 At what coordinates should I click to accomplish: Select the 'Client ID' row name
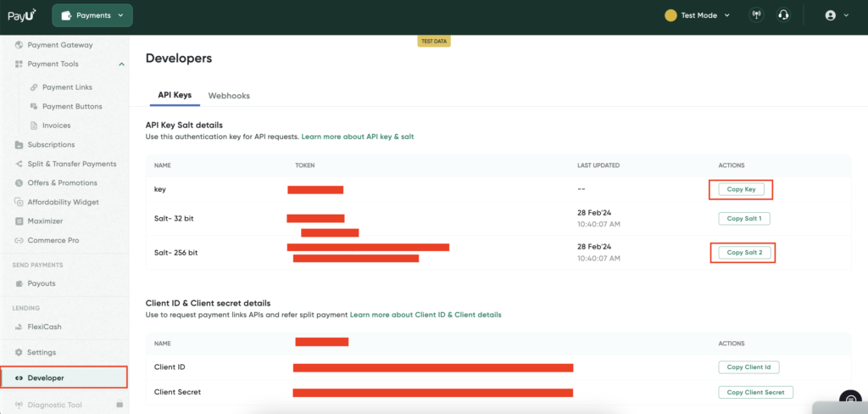click(169, 366)
